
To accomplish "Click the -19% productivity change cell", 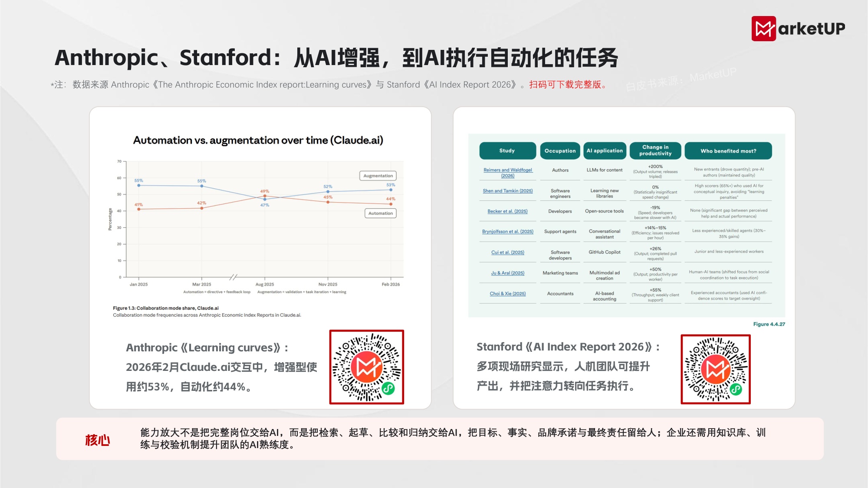I will (655, 213).
